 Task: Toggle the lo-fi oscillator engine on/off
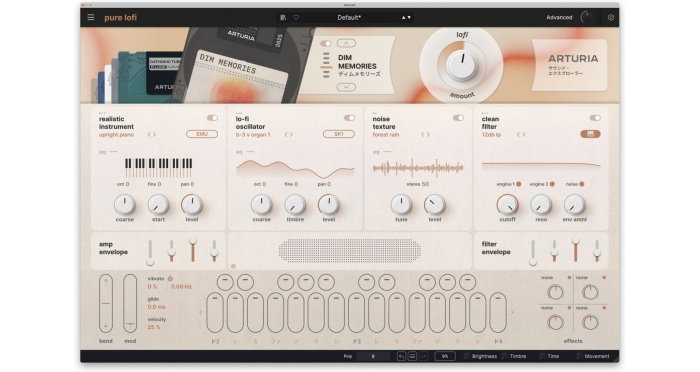(349, 118)
